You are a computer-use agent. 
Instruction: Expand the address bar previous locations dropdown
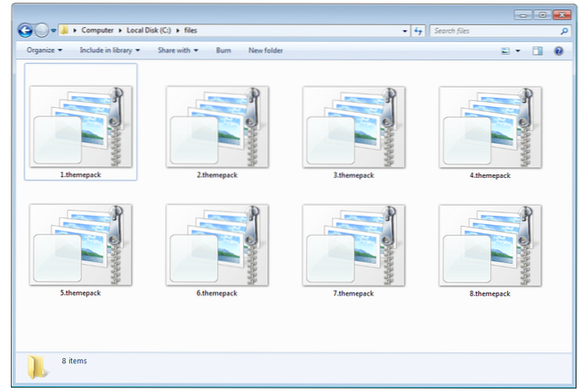[x=405, y=30]
